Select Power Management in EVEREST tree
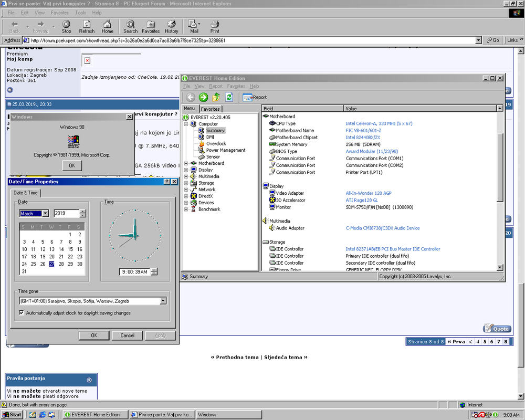Screen dimensions: 525x420 pyautogui.click(x=226, y=150)
